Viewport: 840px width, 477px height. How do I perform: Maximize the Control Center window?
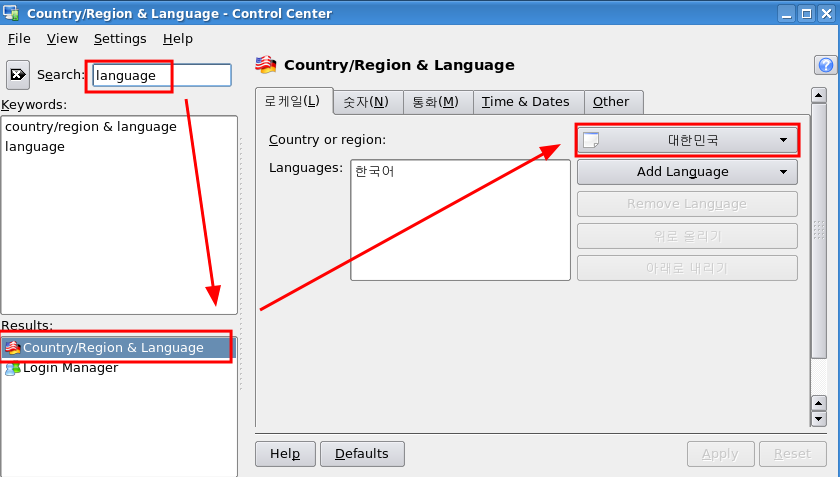tap(806, 13)
